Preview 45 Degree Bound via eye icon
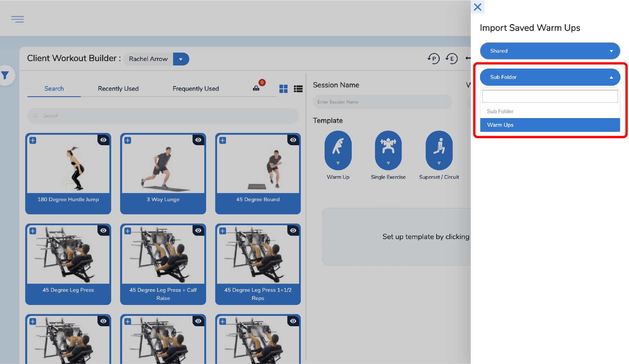Viewport: 629px width, 364px height. 293,140
